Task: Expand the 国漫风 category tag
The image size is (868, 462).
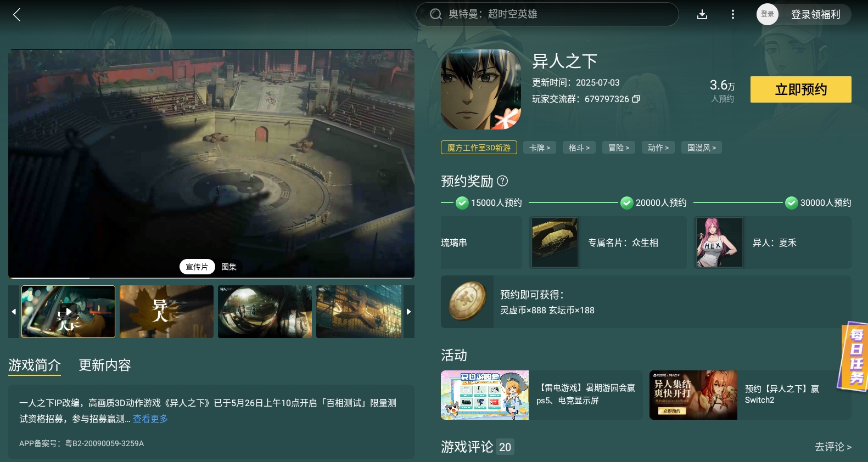Action: point(702,148)
